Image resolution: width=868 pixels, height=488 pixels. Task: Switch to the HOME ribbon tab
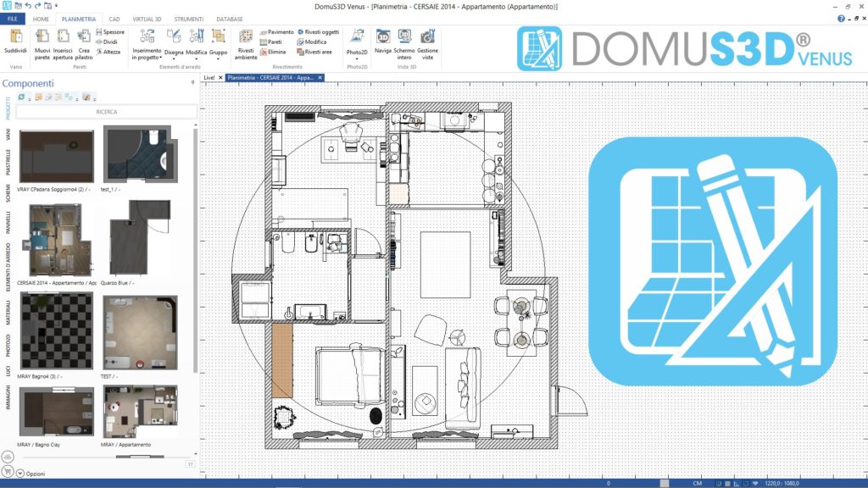41,19
